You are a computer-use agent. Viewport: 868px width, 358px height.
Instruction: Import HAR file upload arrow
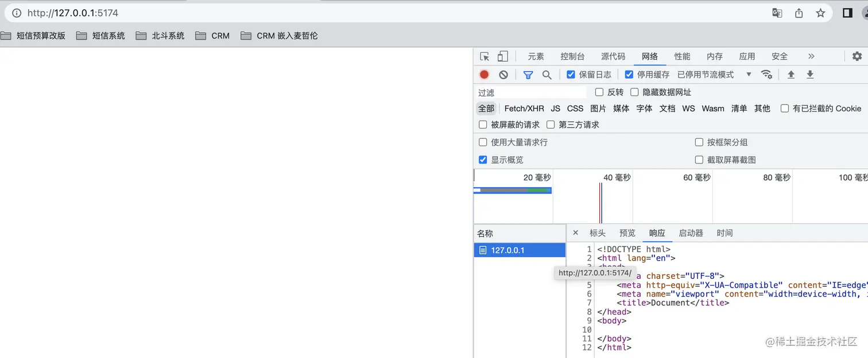click(791, 75)
